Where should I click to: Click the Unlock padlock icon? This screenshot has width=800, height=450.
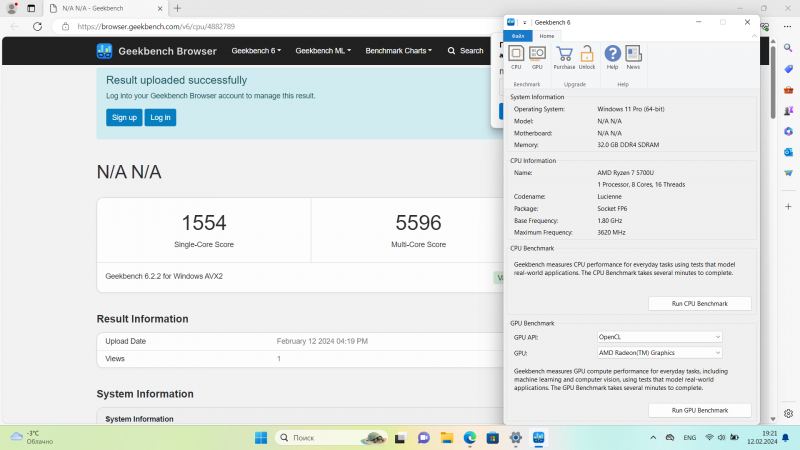[587, 57]
